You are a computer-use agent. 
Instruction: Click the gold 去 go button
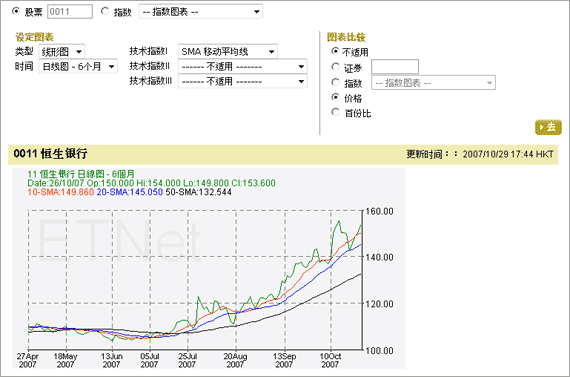[x=548, y=127]
